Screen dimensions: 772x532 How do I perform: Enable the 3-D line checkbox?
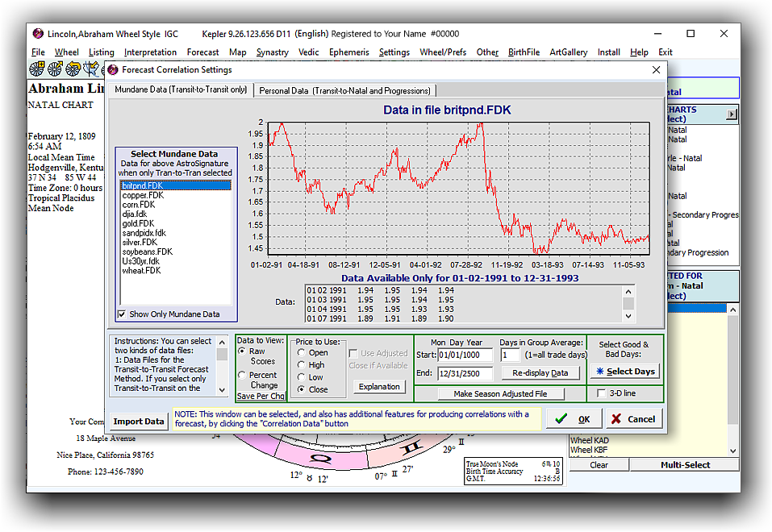click(x=601, y=393)
